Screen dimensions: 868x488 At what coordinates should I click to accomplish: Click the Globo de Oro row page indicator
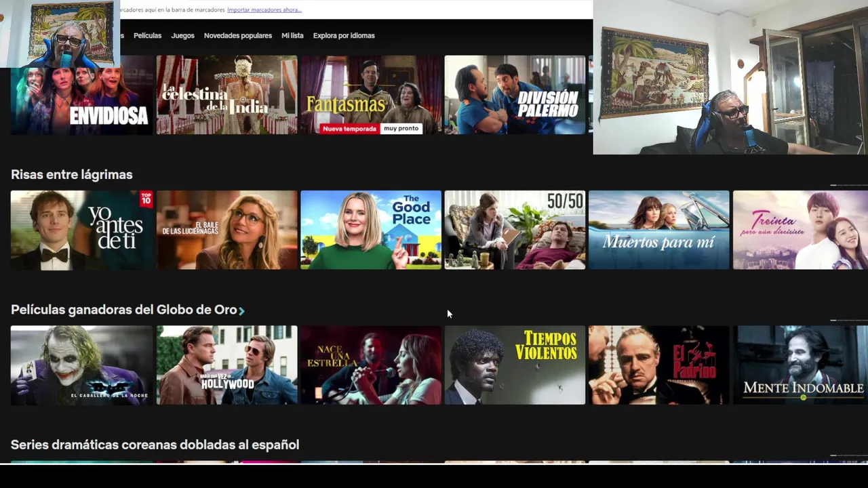tap(849, 321)
